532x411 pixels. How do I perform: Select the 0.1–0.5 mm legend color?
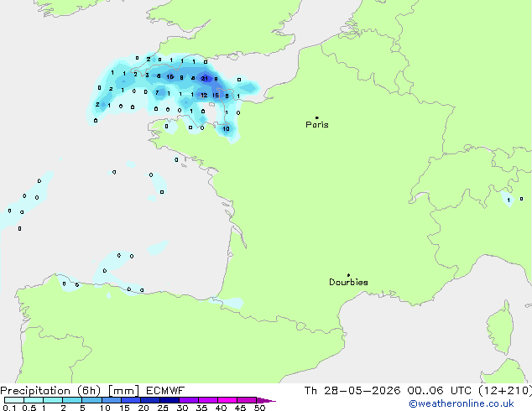click(x=14, y=400)
